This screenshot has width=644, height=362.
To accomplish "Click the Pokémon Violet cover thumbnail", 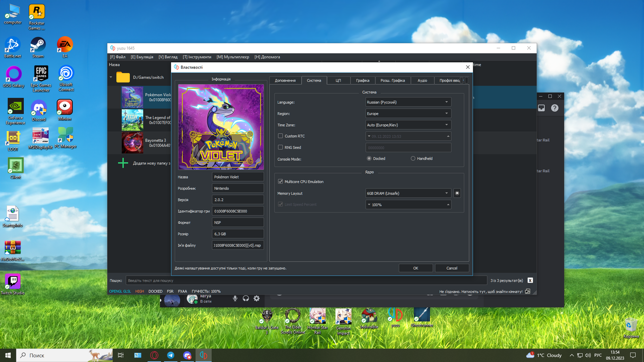I will pyautogui.click(x=132, y=97).
